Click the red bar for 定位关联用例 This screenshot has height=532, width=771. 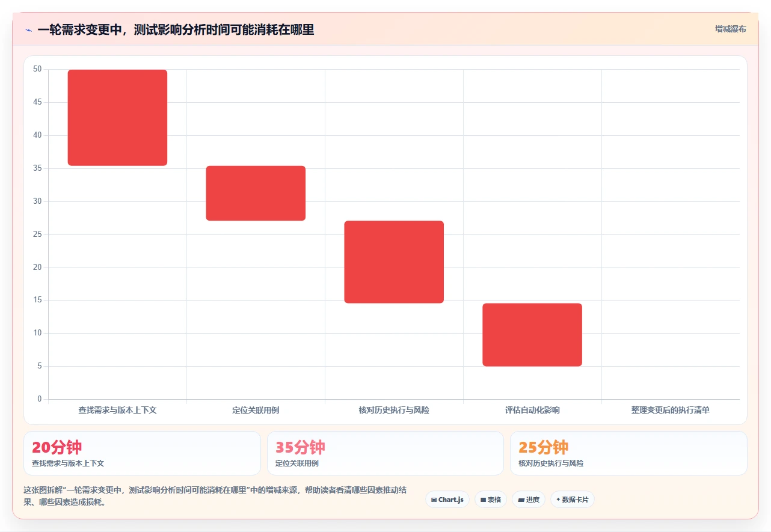pos(256,193)
